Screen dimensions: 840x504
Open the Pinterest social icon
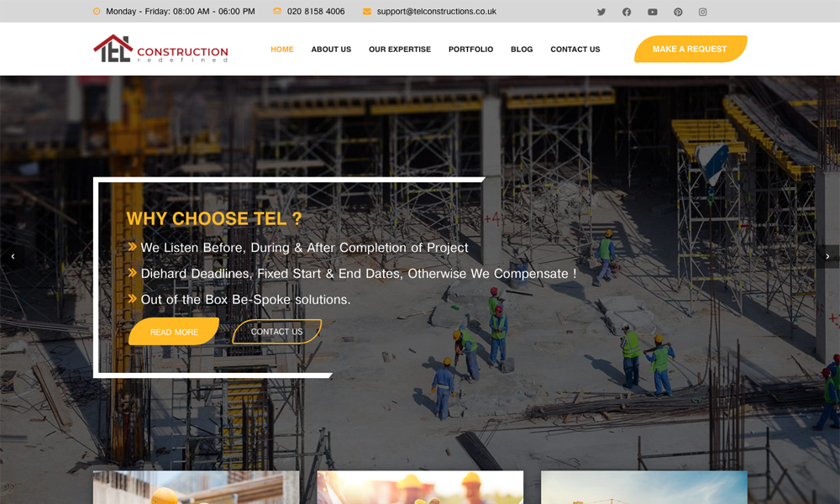pyautogui.click(x=678, y=12)
